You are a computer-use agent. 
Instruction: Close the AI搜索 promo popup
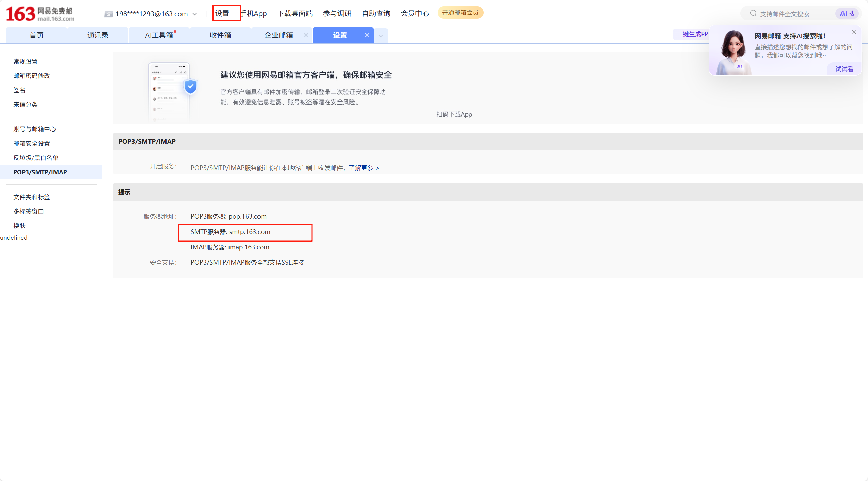click(854, 32)
